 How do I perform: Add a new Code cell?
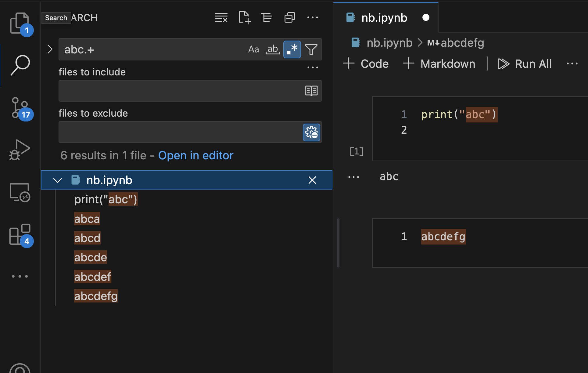tap(366, 63)
